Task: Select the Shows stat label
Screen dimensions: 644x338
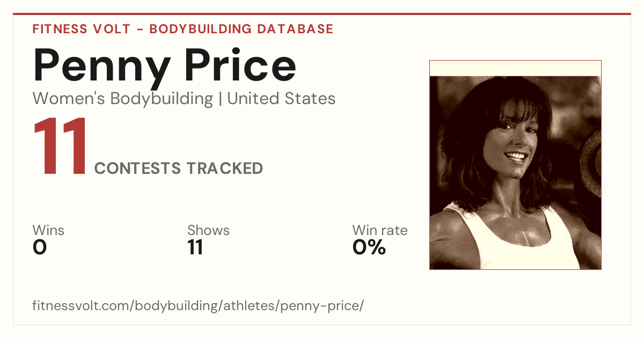Action: coord(208,231)
